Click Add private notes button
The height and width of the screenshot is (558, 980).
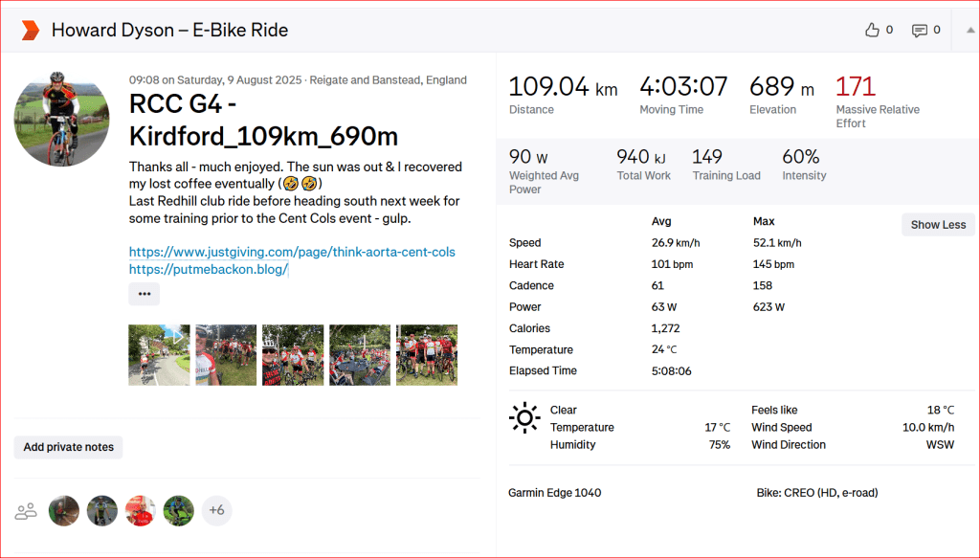tap(68, 447)
